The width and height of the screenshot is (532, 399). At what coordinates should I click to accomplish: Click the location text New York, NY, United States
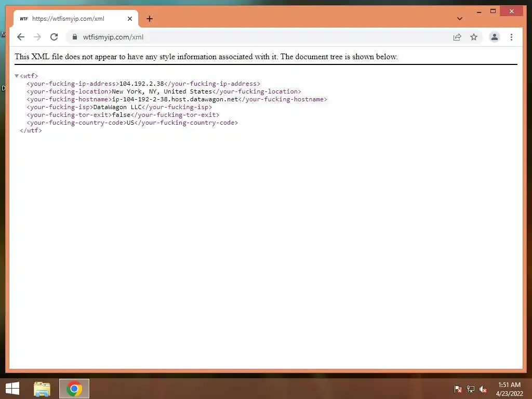(162, 91)
